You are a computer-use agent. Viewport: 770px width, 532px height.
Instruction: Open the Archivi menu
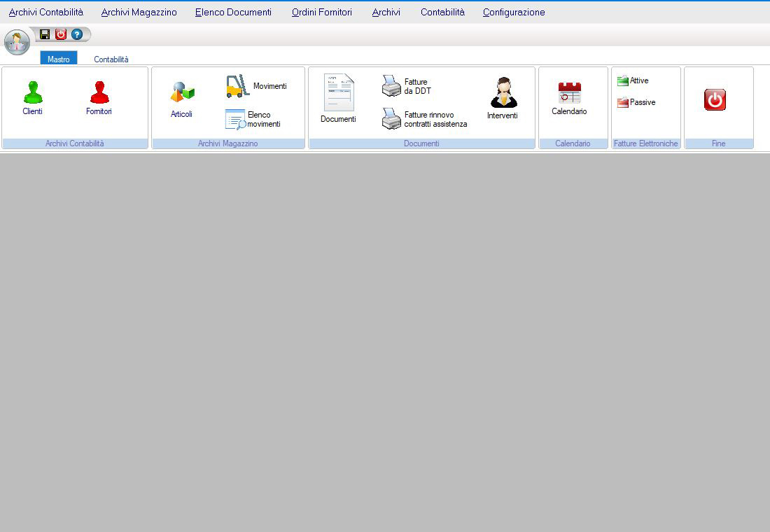coord(386,13)
